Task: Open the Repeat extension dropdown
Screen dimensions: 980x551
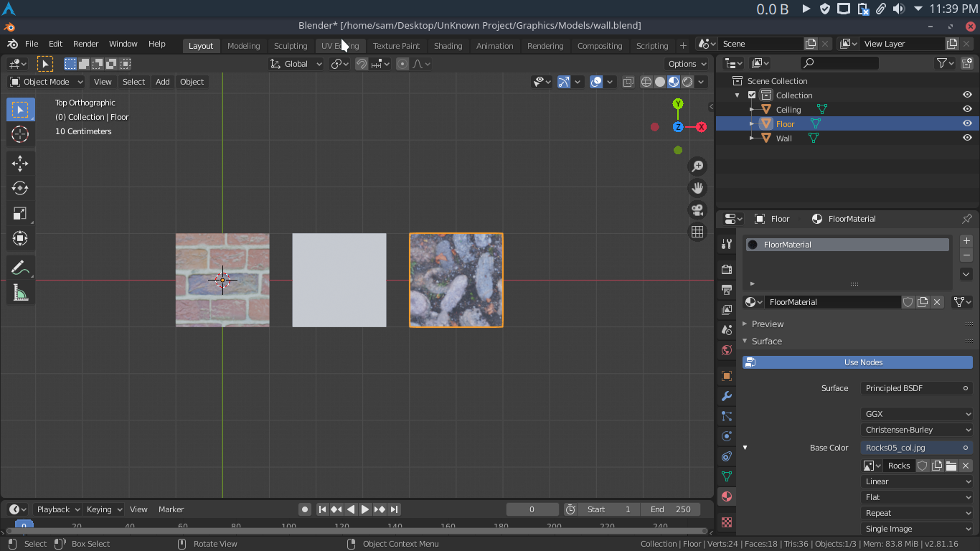Action: click(x=916, y=513)
